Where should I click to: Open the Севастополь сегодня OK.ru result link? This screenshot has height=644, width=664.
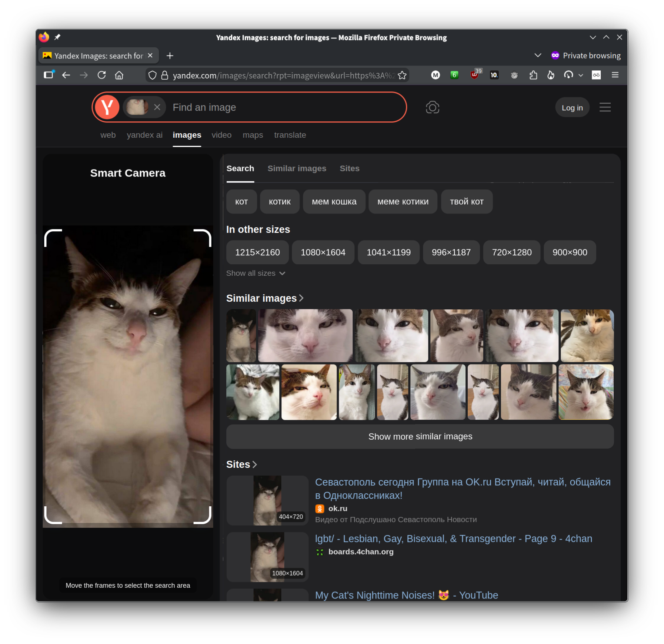tap(463, 489)
